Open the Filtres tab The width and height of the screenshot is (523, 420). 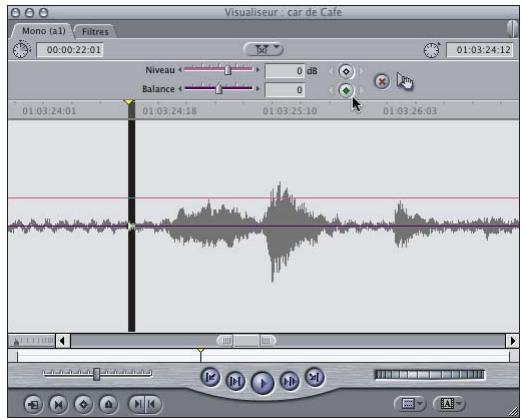click(95, 32)
